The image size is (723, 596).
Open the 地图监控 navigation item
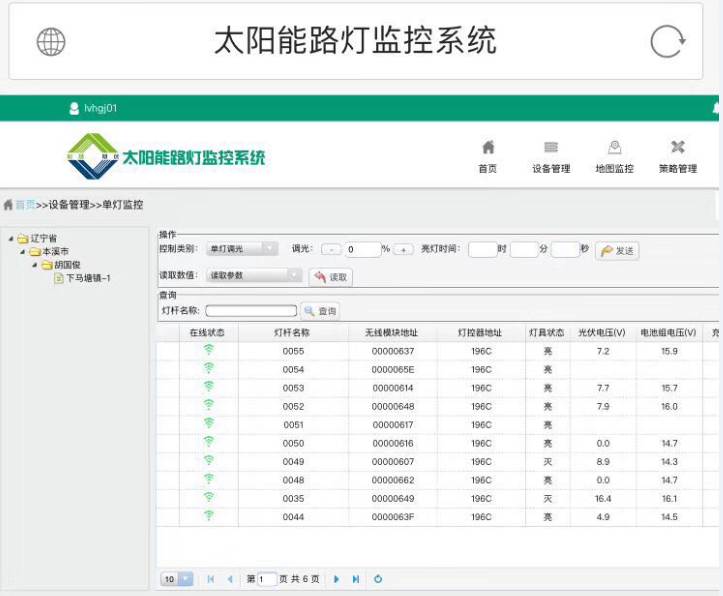click(x=614, y=157)
